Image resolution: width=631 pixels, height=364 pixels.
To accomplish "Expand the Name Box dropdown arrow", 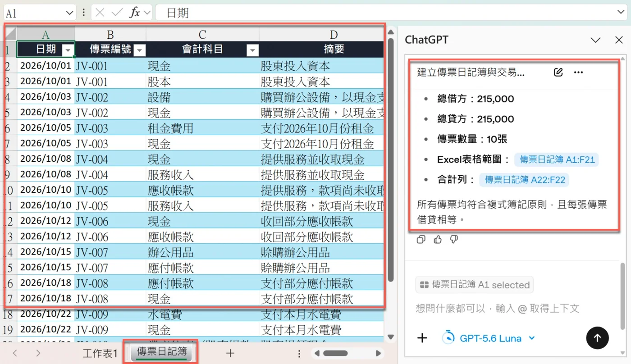I will point(70,13).
